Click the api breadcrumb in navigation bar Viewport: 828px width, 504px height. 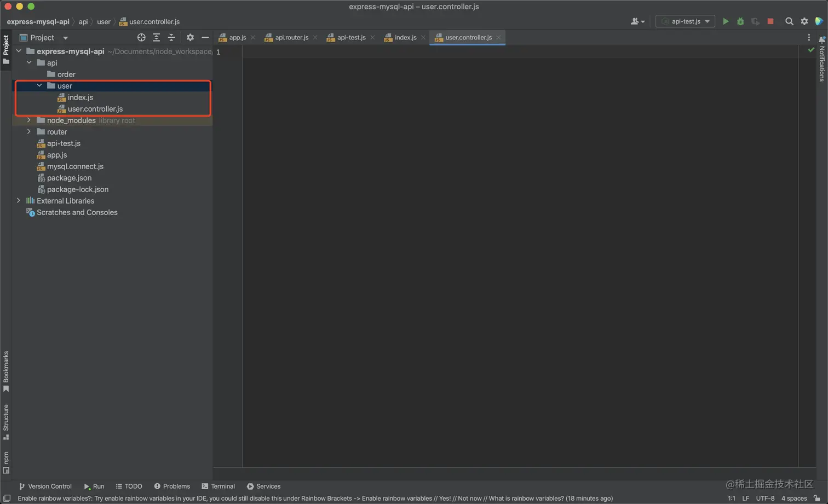point(83,21)
